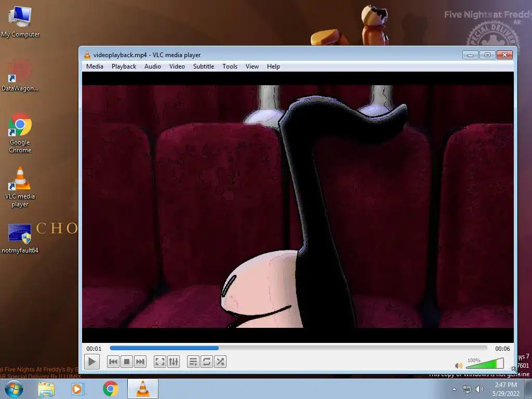Open the Video menu

[177, 66]
